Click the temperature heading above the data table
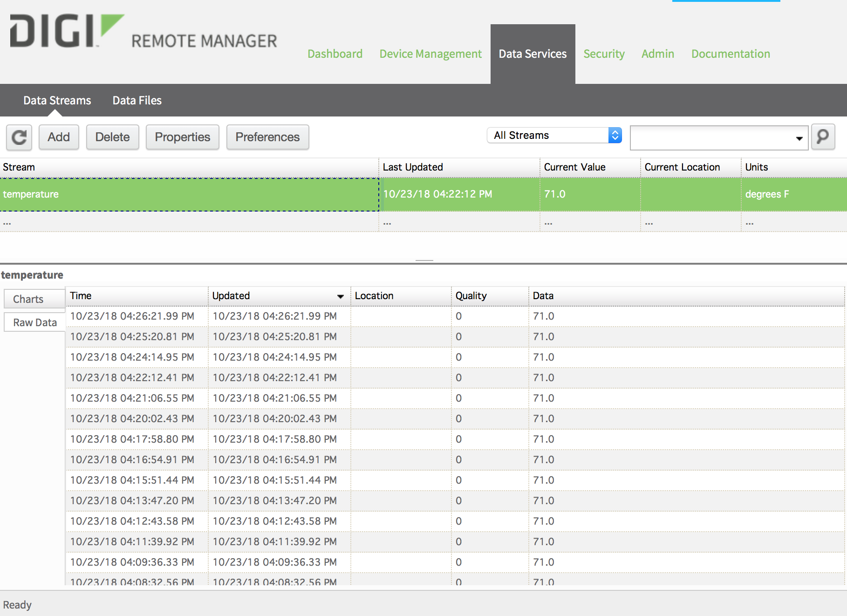 coord(32,275)
